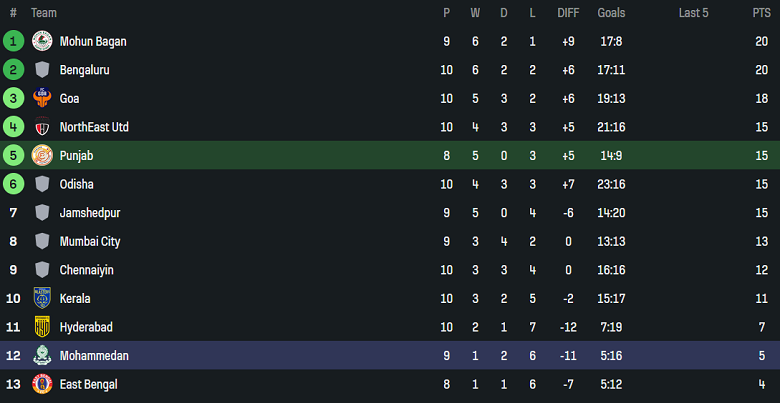Sort standings by Goals column header
This screenshot has width=780, height=403.
pos(611,13)
